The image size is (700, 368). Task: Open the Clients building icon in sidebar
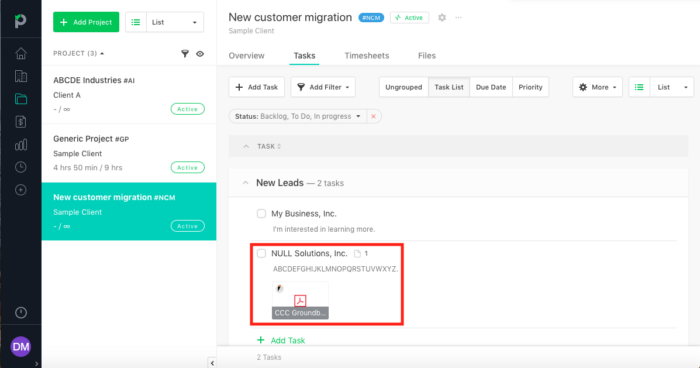pyautogui.click(x=21, y=76)
